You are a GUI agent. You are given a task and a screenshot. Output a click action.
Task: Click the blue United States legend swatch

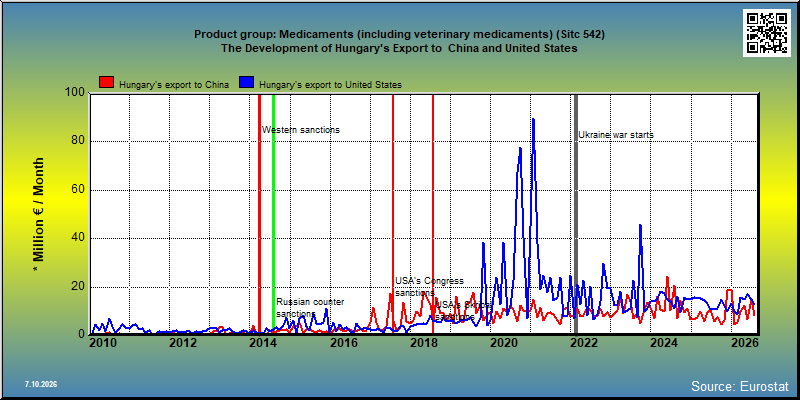coord(247,83)
